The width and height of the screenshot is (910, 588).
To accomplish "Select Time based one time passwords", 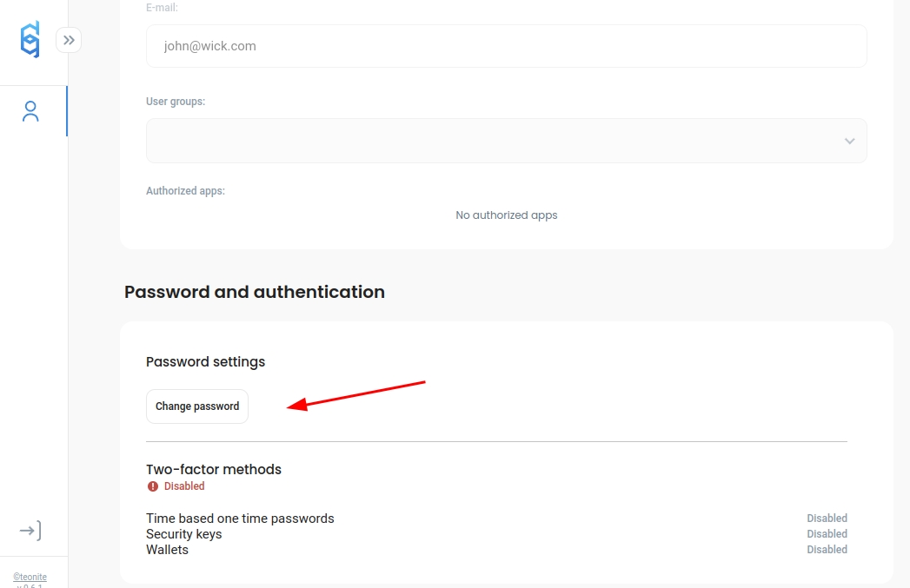I will coord(240,519).
